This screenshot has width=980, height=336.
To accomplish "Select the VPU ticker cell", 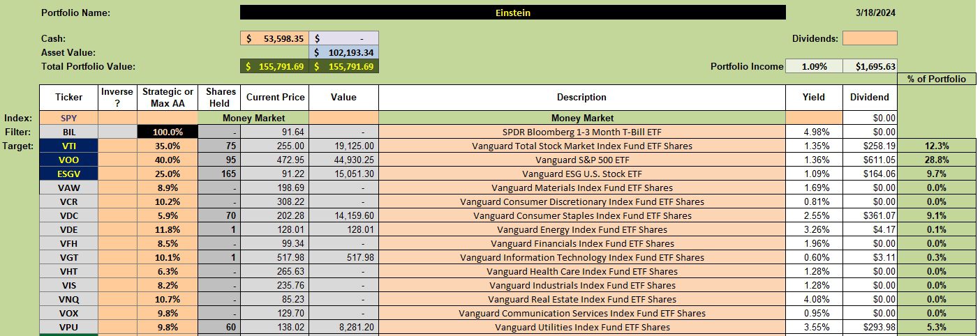I will click(68, 328).
